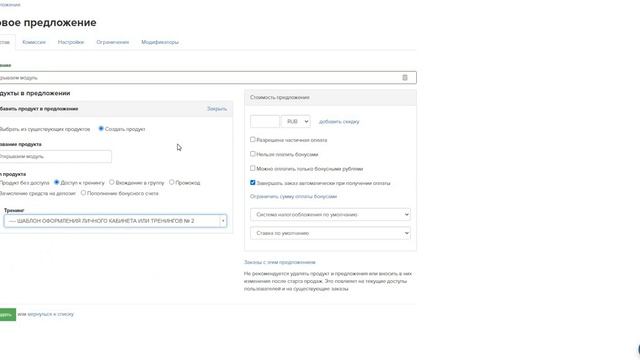Image resolution: width=640 pixels, height=360 pixels.
Task: Close the add-product panel via Закрыть
Action: tap(217, 109)
